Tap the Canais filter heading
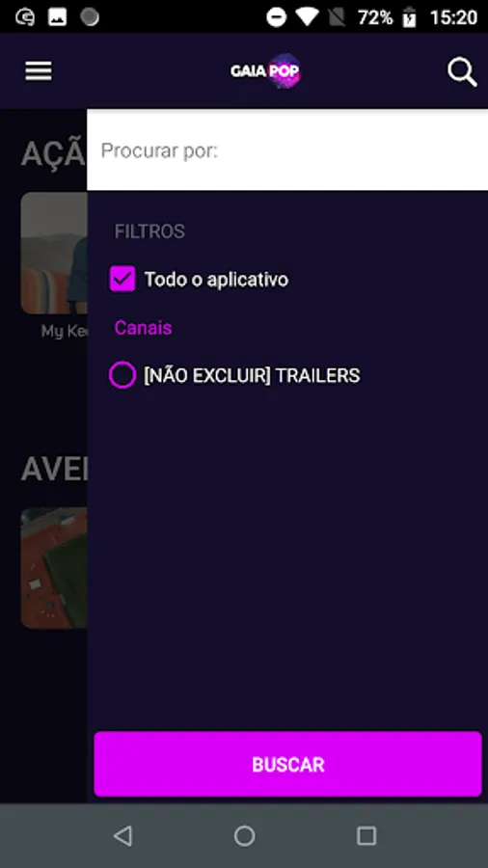 point(143,328)
